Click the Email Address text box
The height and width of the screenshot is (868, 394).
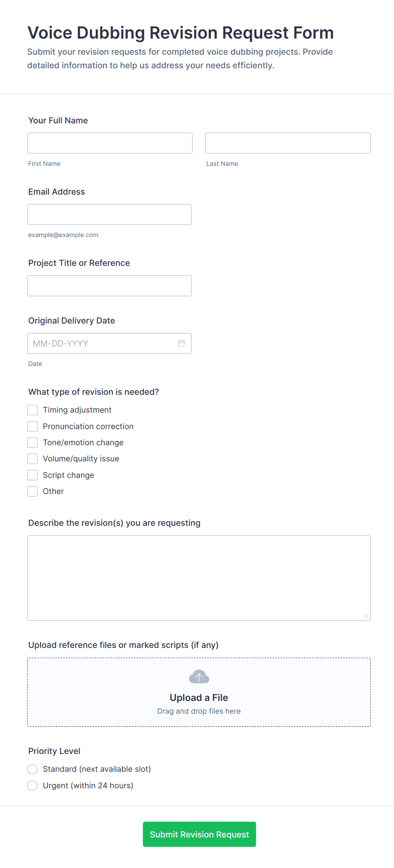point(109,215)
